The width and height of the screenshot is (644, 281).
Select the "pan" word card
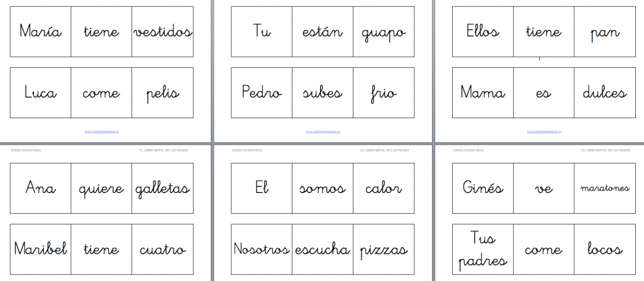604,32
